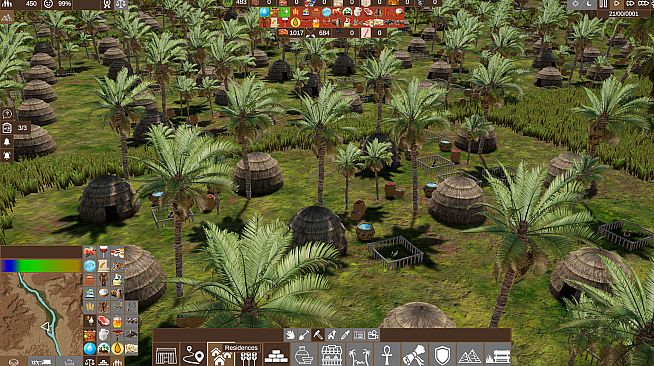Click the date display 21/00/0001
The height and width of the screenshot is (366, 654).
click(x=623, y=14)
